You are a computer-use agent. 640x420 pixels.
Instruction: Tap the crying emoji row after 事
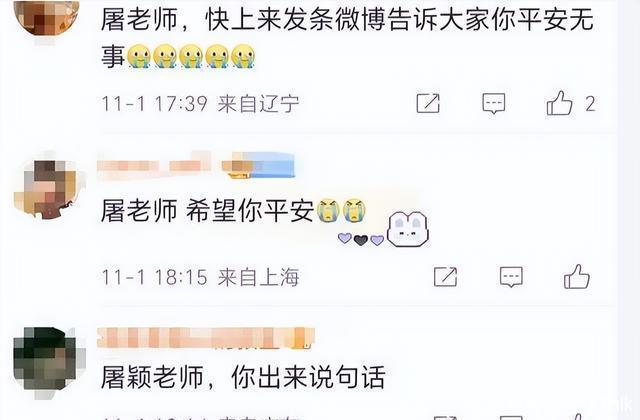tap(191, 56)
